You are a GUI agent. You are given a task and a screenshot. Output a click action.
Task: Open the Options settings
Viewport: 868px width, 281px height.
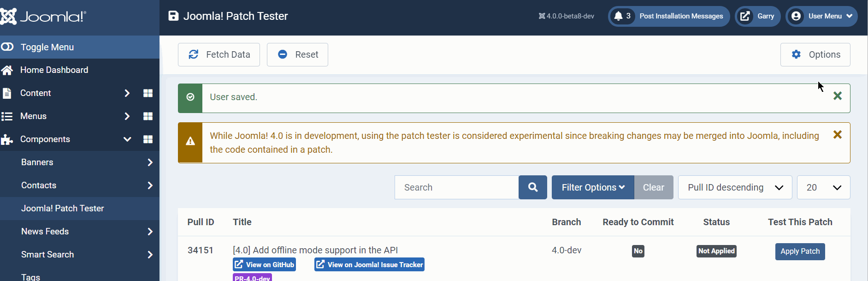815,54
